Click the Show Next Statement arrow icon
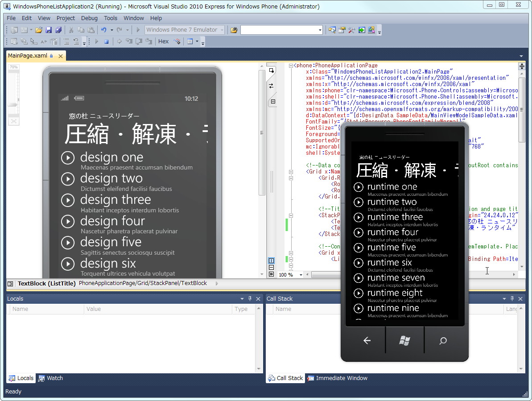This screenshot has width=532, height=401. coord(119,41)
